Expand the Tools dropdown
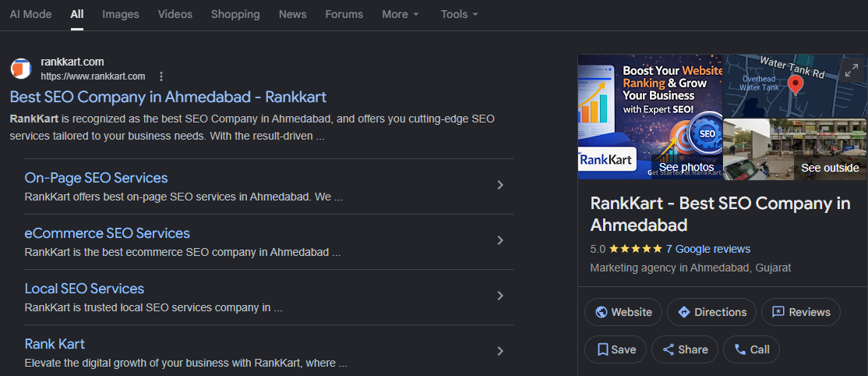868x376 pixels. tap(459, 14)
